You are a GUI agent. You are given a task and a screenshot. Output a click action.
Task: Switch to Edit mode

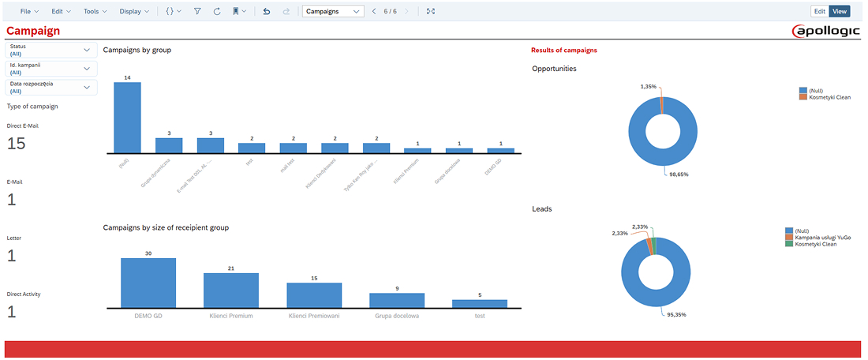click(x=820, y=12)
